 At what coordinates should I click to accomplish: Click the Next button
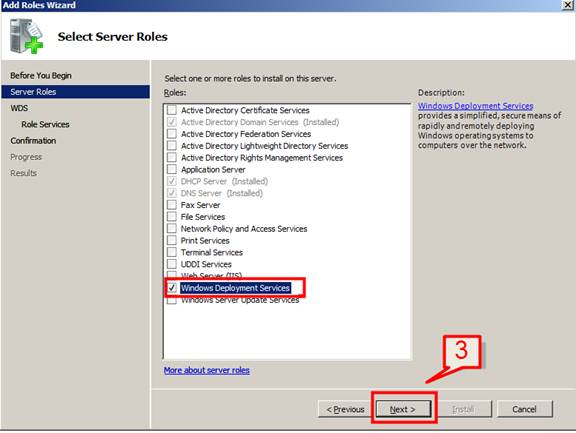click(x=403, y=409)
